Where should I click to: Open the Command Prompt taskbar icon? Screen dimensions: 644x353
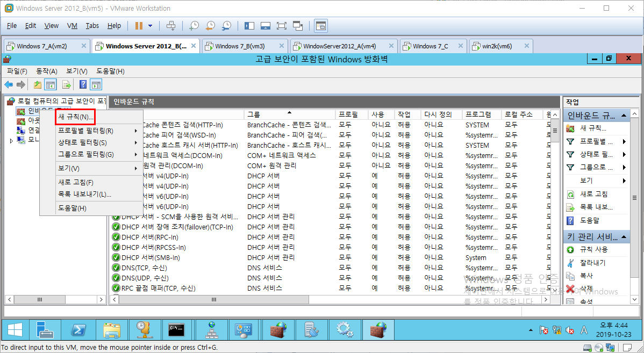point(176,329)
